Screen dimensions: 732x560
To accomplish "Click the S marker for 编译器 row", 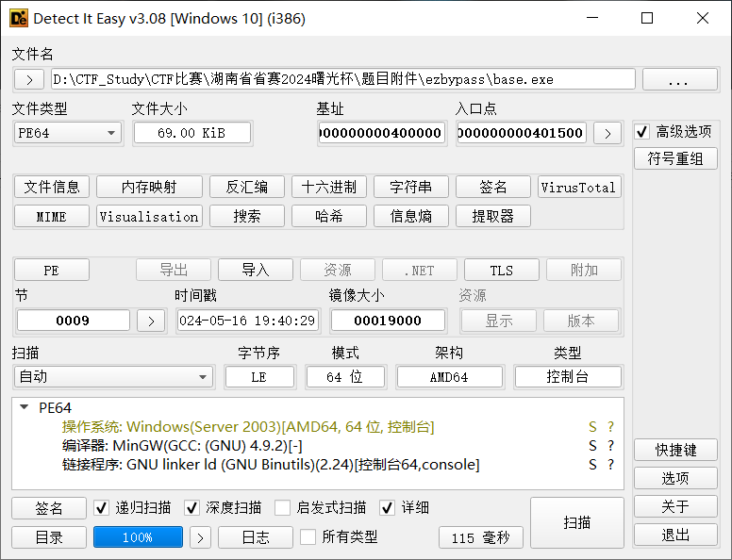I will pyautogui.click(x=592, y=446).
